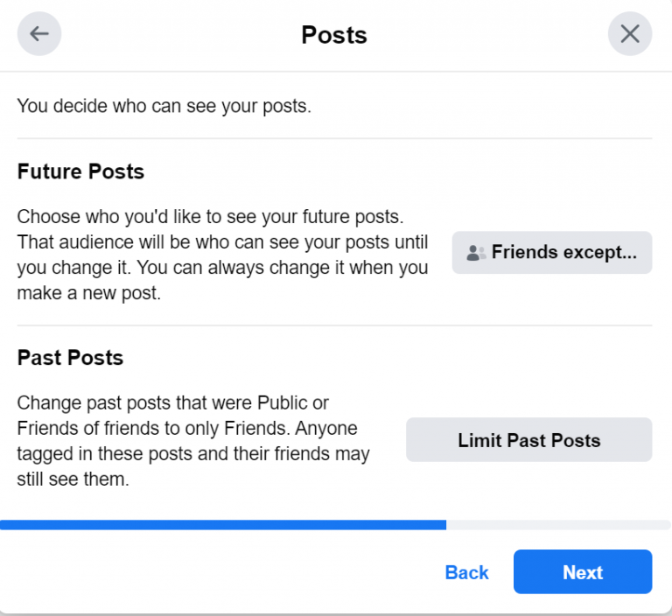Select the 'Future Posts' section heading
672x616 pixels.
tap(80, 171)
